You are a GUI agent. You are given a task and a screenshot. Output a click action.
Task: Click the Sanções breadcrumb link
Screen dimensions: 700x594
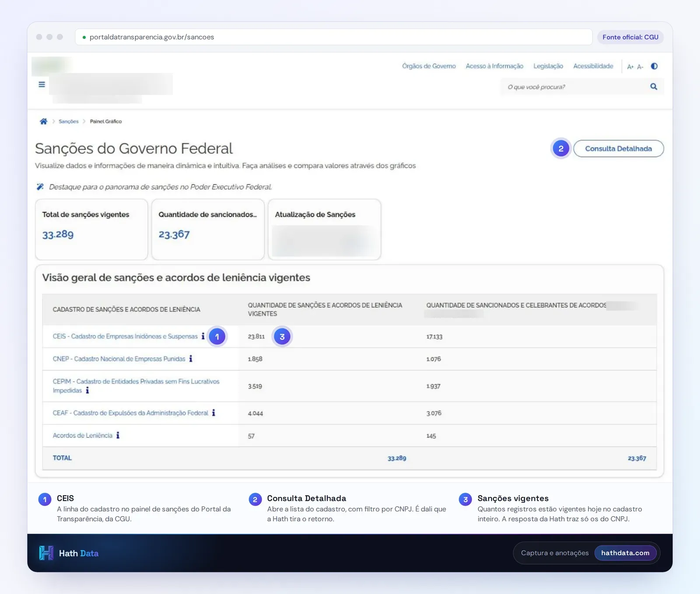tap(69, 121)
